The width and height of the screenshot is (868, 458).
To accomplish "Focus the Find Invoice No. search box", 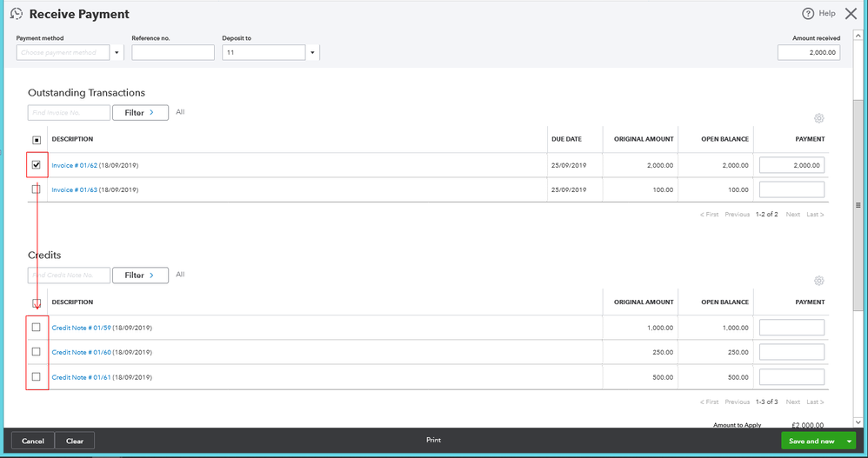I will pyautogui.click(x=69, y=113).
